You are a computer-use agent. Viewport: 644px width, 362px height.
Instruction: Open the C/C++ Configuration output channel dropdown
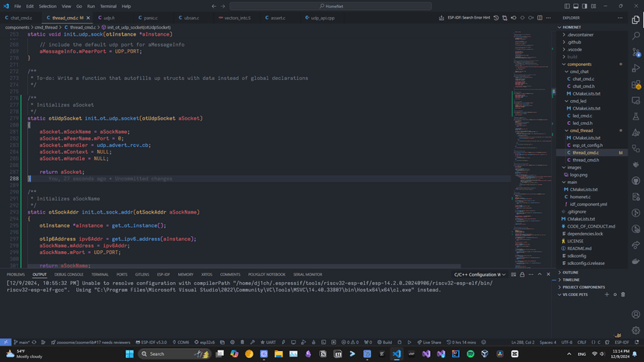pos(479,274)
